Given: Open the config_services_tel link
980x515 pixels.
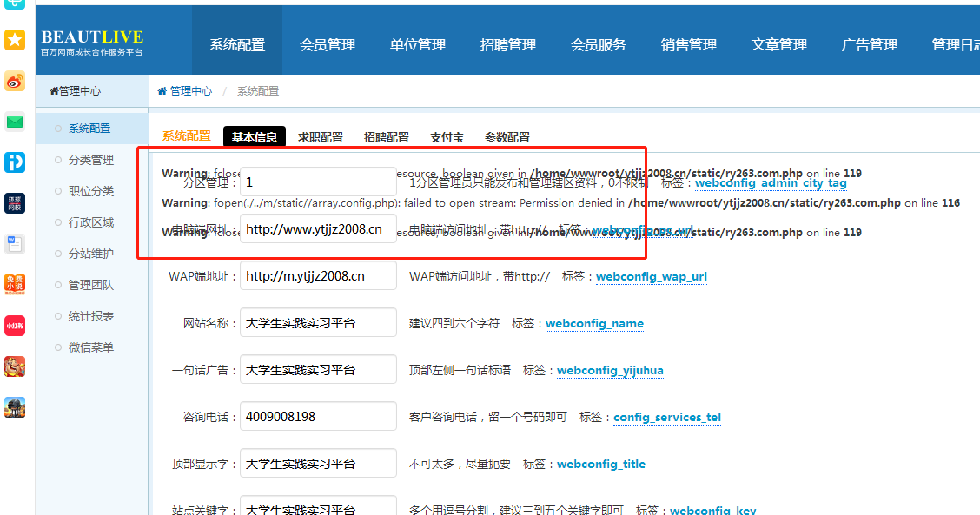Looking at the screenshot, I should pos(667,418).
